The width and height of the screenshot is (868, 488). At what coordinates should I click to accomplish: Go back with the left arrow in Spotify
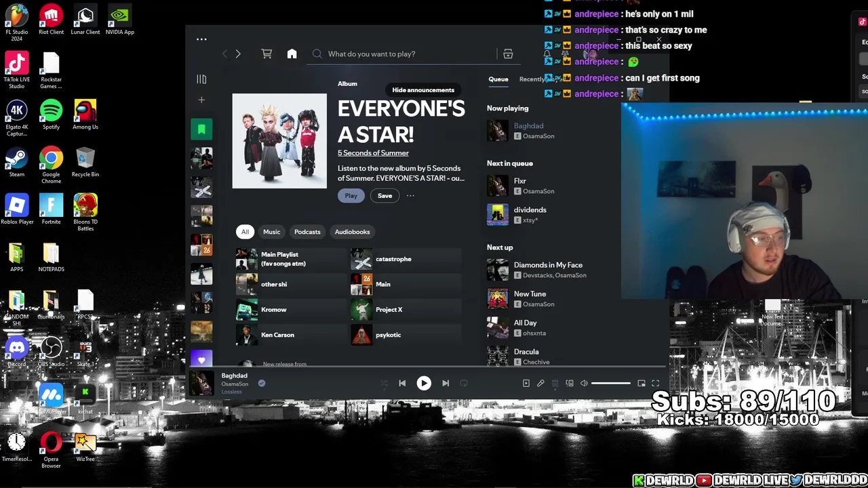[x=224, y=54]
